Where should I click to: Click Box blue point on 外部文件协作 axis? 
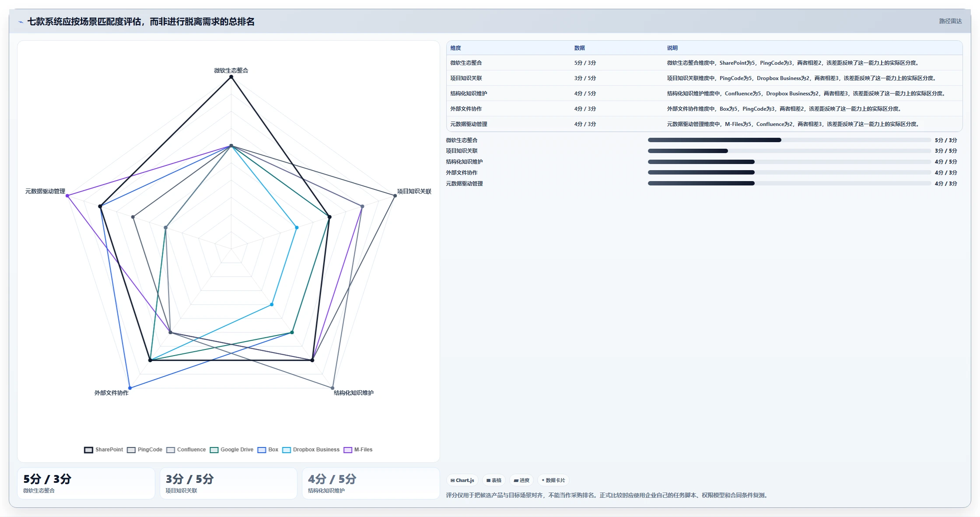click(x=130, y=388)
